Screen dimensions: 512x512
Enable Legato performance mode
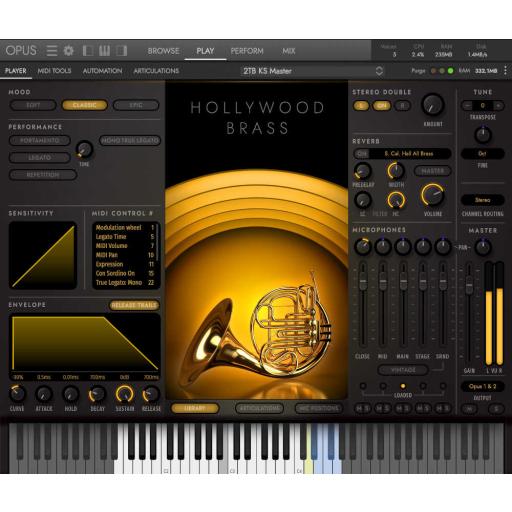pyautogui.click(x=40, y=158)
